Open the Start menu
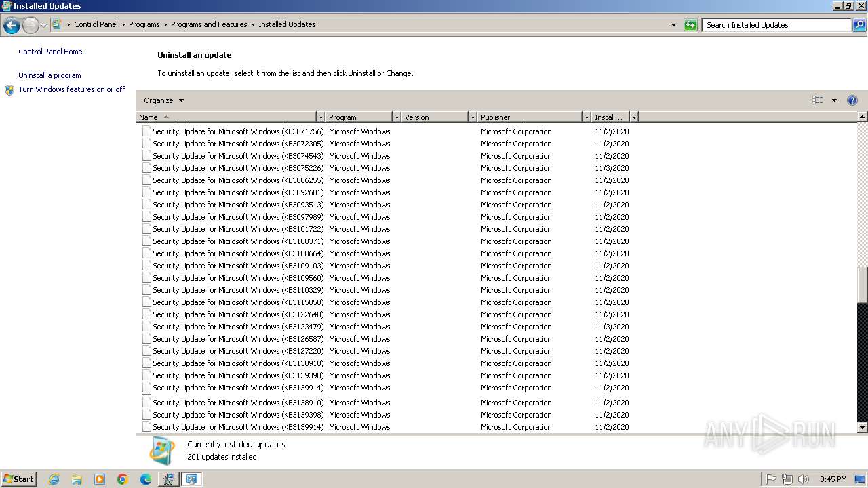 pos(18,479)
